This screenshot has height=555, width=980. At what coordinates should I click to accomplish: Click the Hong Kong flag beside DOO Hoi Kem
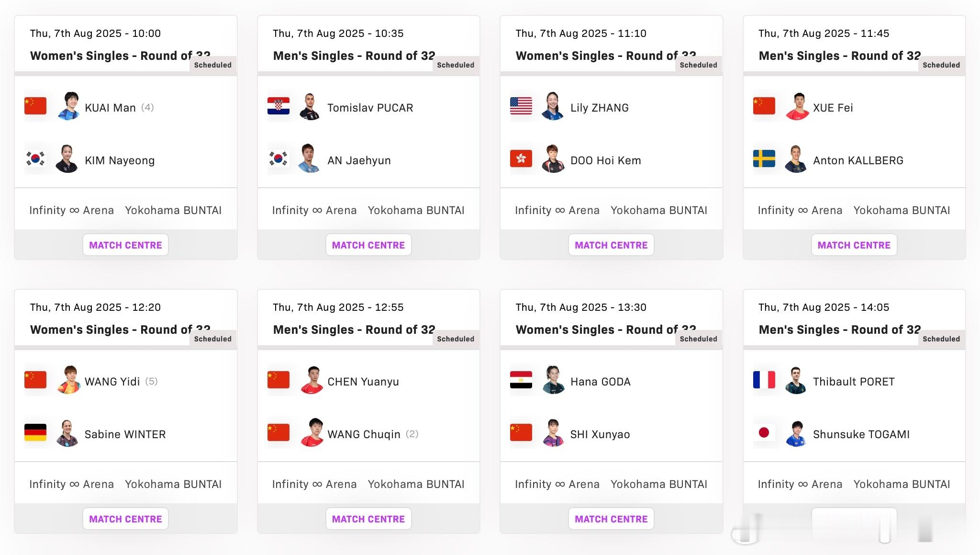(521, 159)
